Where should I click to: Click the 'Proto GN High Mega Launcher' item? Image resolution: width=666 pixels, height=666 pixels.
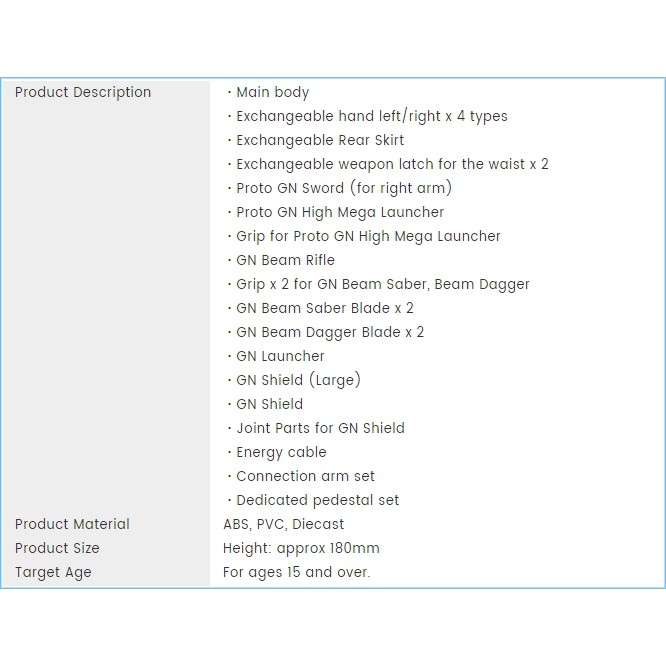click(340, 212)
